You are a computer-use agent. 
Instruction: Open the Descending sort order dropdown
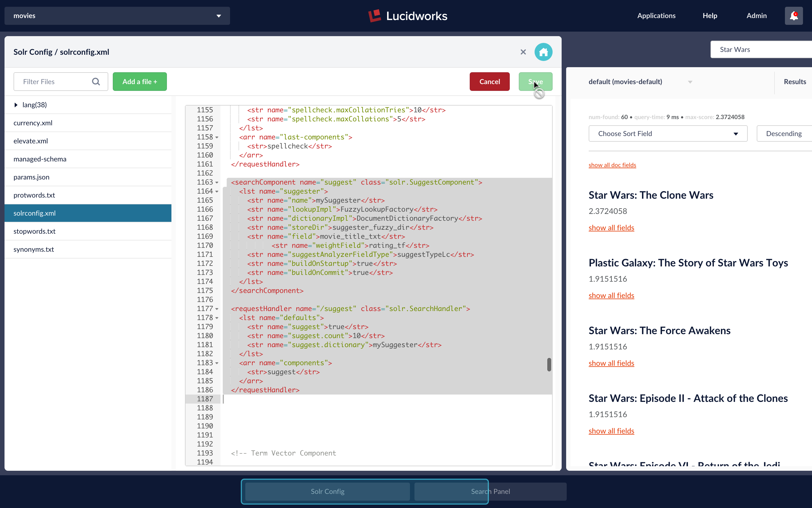[x=784, y=134]
